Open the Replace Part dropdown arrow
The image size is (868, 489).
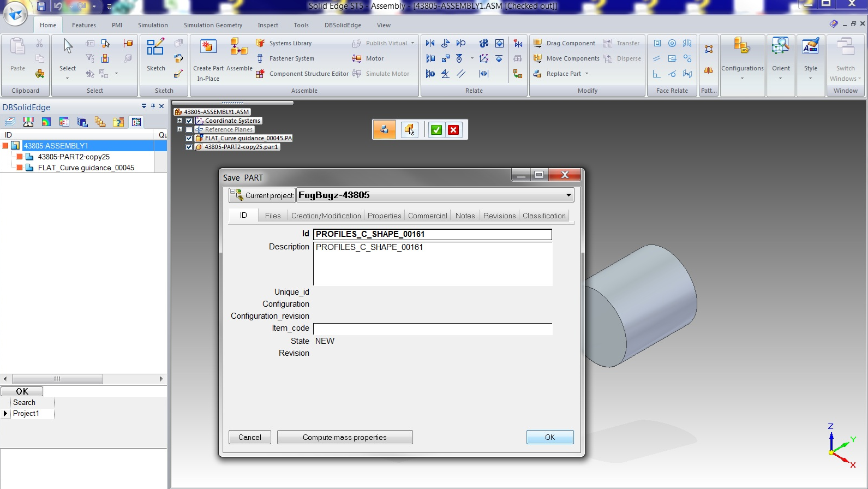coord(587,74)
